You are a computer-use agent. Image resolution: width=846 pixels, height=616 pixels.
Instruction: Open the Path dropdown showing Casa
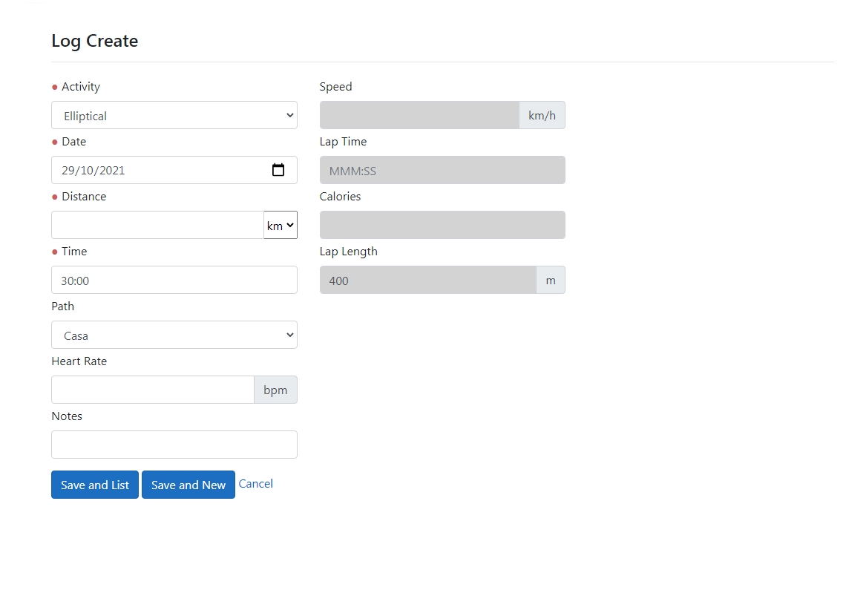pos(174,335)
